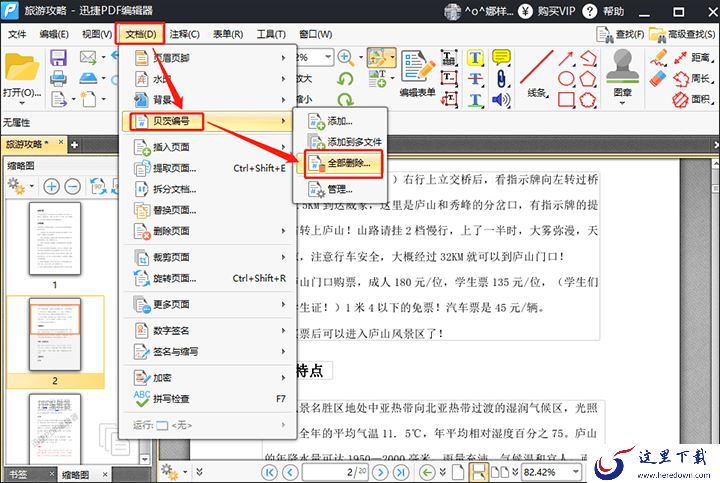Expand the 删除页面 submenu
This screenshot has width=720, height=483.
(209, 231)
